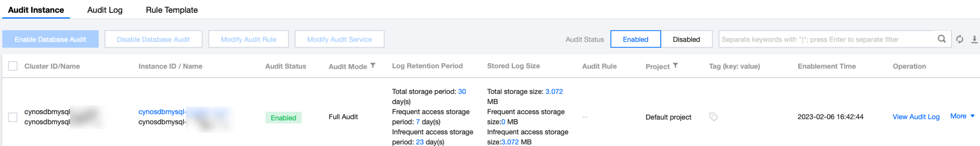This screenshot has width=980, height=146.
Task: Switch to the Audit Log tab
Action: 105,10
